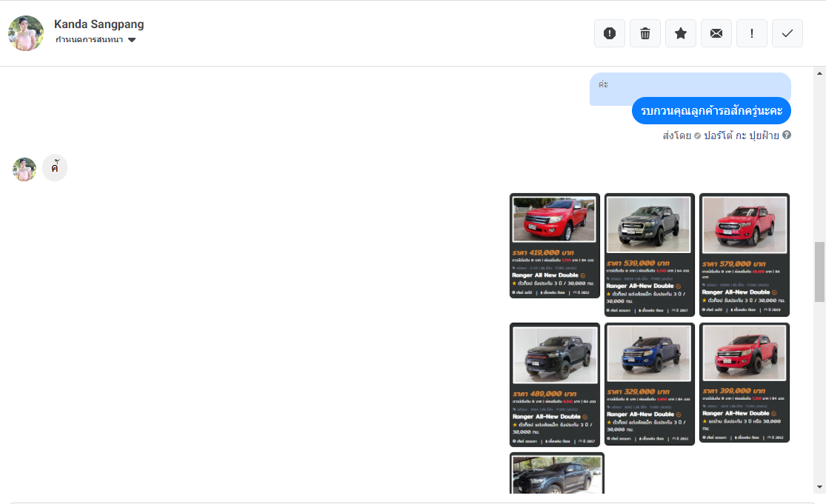Click Kanda Sangpang name in header

99,24
